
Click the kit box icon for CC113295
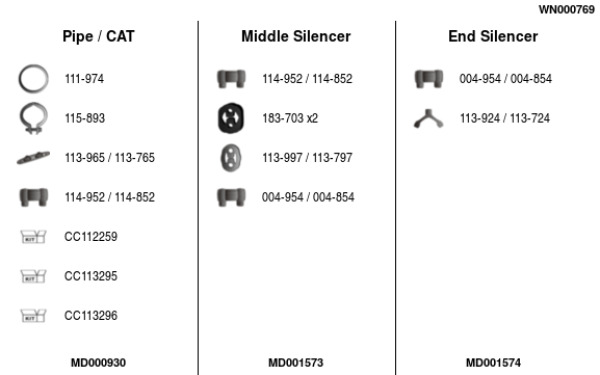(33, 276)
